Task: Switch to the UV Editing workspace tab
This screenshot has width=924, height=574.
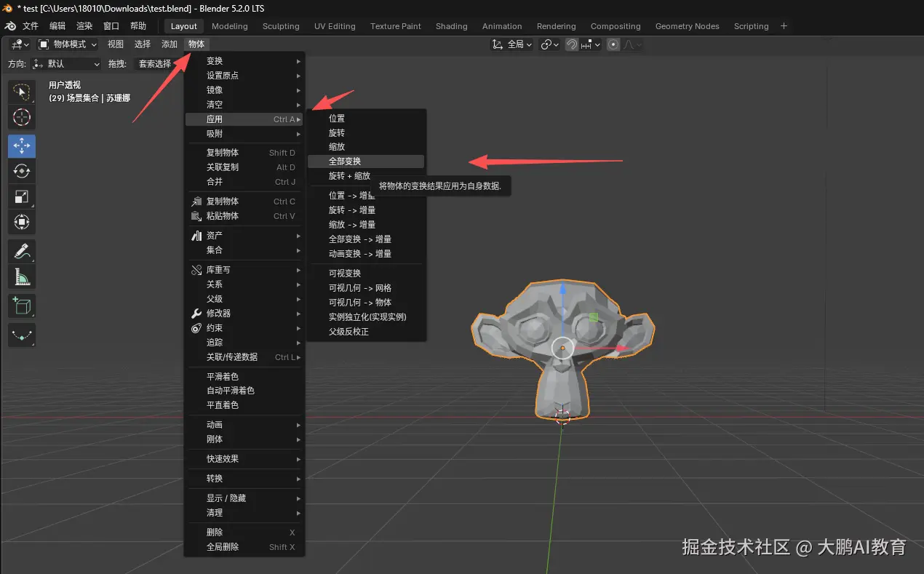Action: pyautogui.click(x=335, y=26)
